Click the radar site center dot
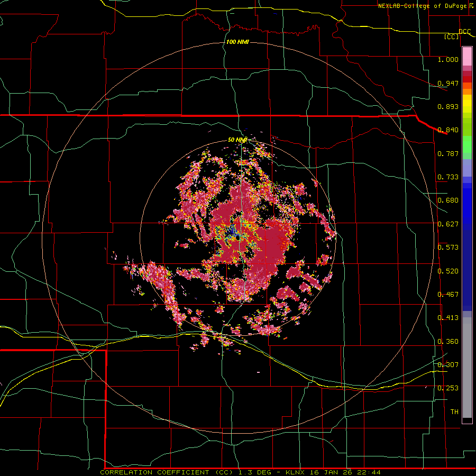This screenshot has height=476, width=476. click(239, 239)
